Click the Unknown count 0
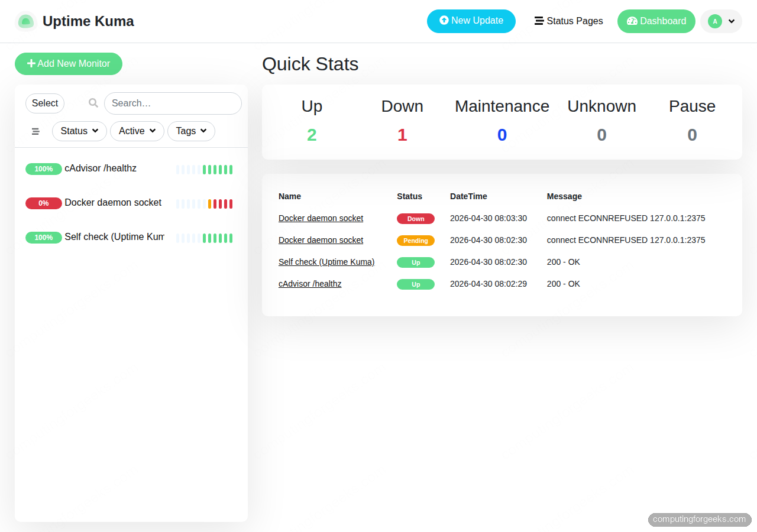The width and height of the screenshot is (757, 532). [x=601, y=135]
